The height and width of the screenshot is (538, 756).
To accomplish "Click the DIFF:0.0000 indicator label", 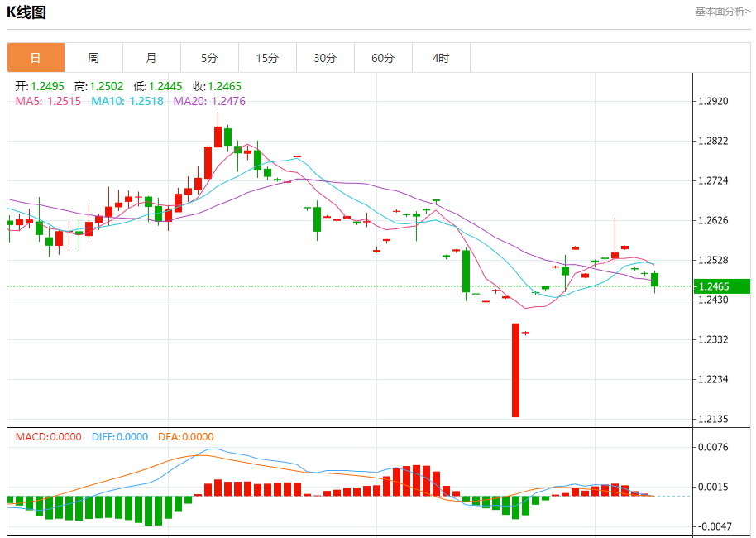I will click(120, 437).
